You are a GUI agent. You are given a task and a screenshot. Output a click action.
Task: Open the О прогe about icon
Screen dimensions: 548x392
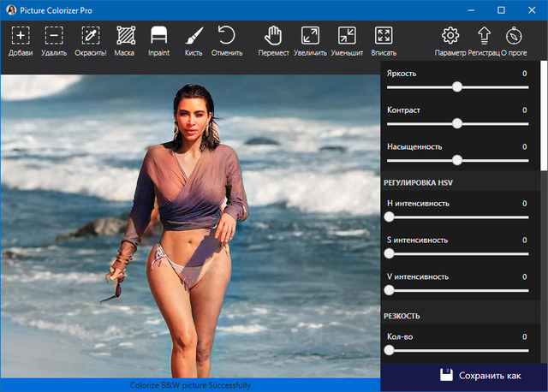(x=514, y=41)
